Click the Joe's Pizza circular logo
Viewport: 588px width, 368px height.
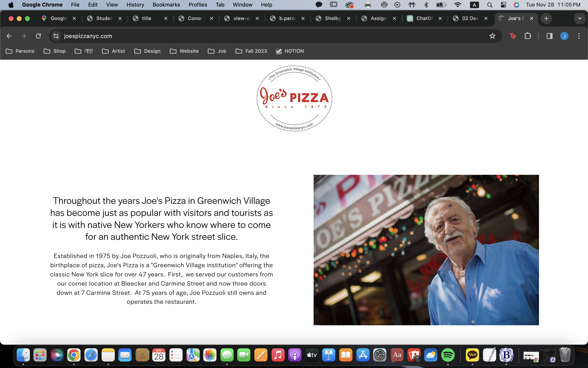[x=294, y=98]
